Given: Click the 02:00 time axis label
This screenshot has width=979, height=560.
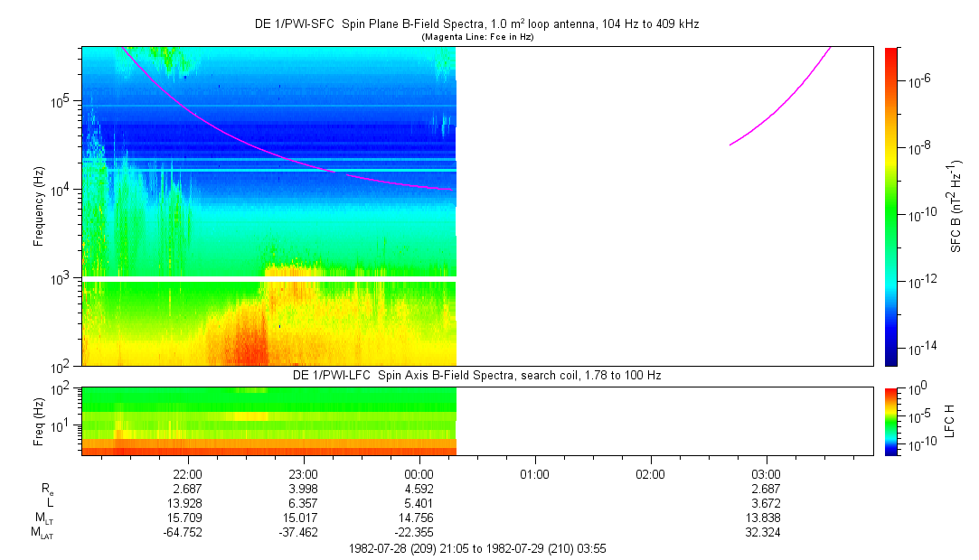Looking at the screenshot, I should (650, 474).
